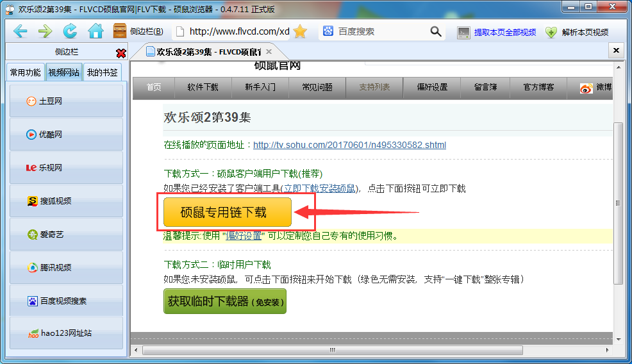
Task: Close the 欢乐颂2第39集 browser tab
Action: click(269, 52)
